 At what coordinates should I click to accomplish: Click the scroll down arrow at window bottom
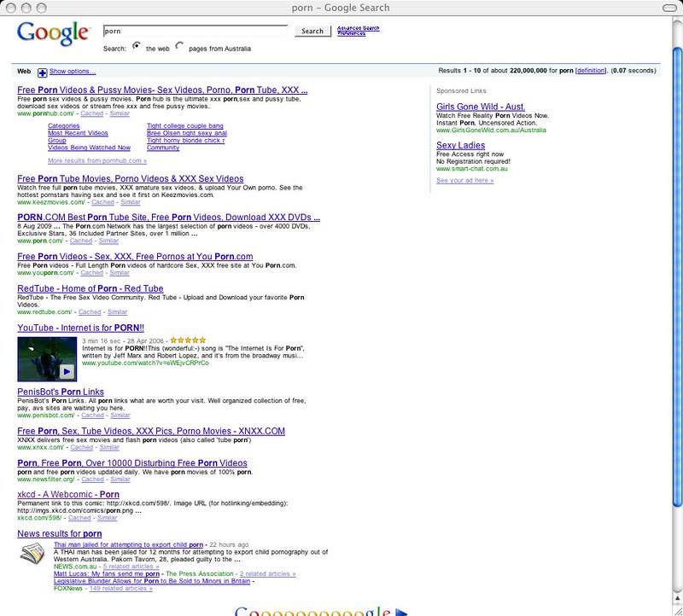pos(677,599)
